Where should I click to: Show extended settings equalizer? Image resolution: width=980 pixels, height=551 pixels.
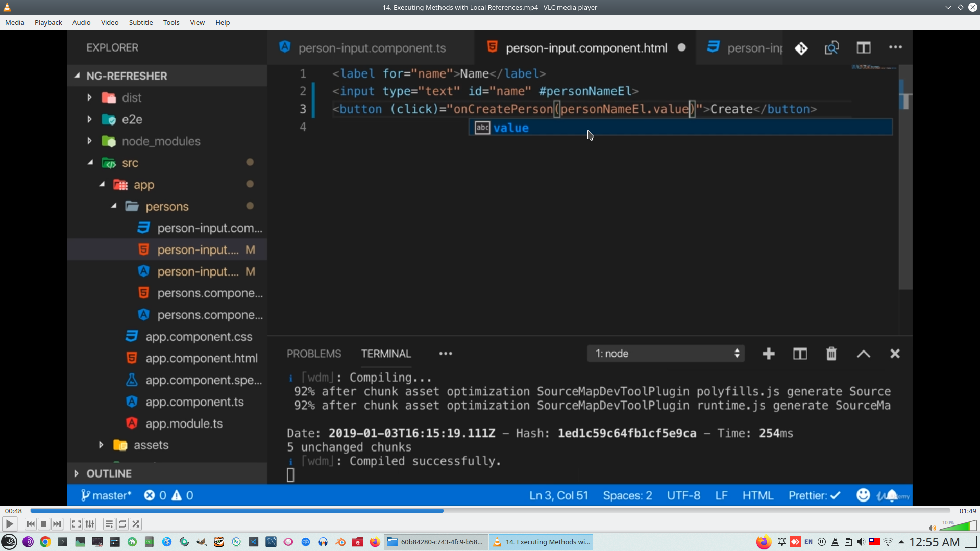tap(90, 524)
